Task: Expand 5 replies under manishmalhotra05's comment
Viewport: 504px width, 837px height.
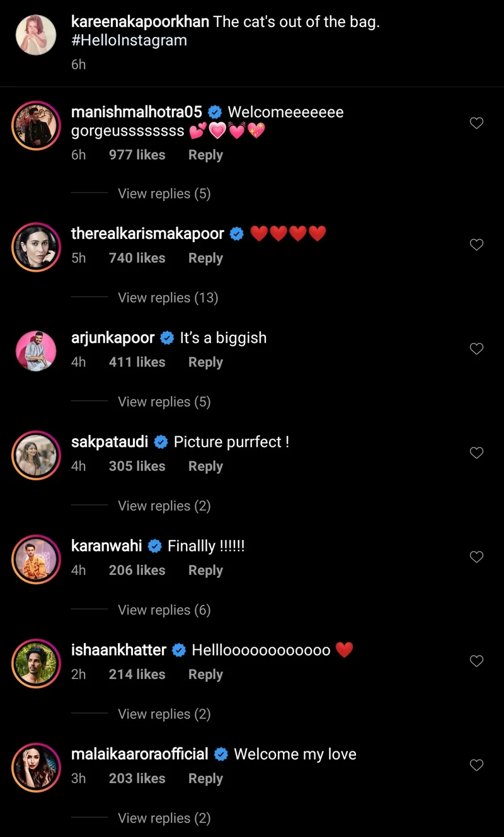Action: (164, 193)
